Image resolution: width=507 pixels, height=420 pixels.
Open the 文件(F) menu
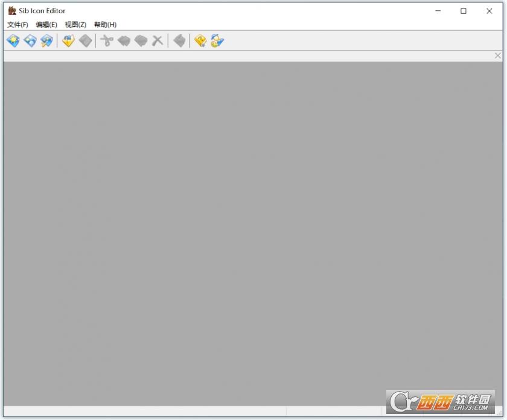[18, 25]
